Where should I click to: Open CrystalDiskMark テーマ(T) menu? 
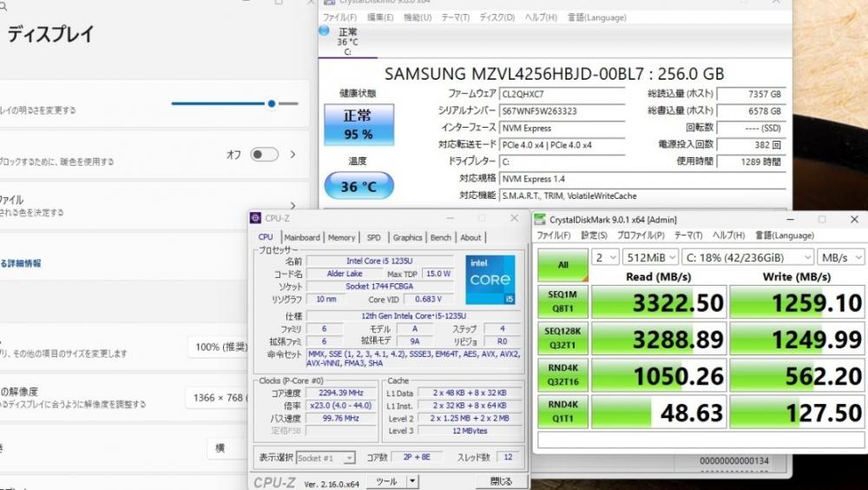(x=688, y=235)
